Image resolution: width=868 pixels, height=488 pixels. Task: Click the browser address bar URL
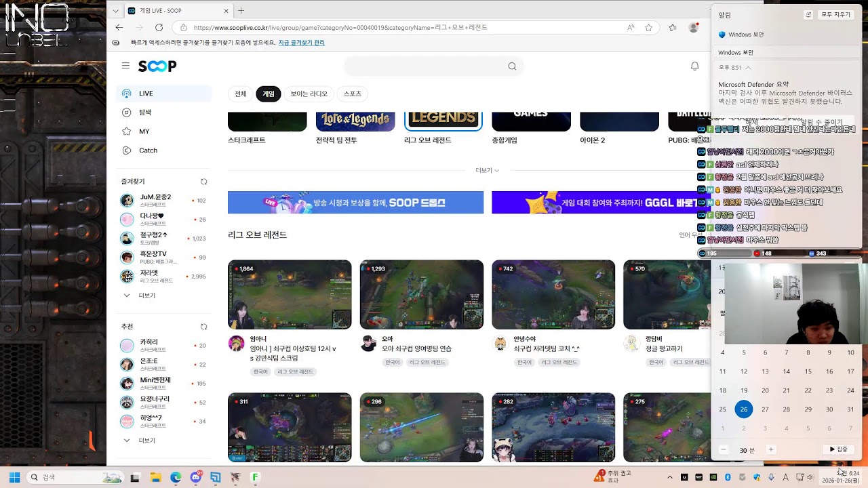tap(340, 27)
